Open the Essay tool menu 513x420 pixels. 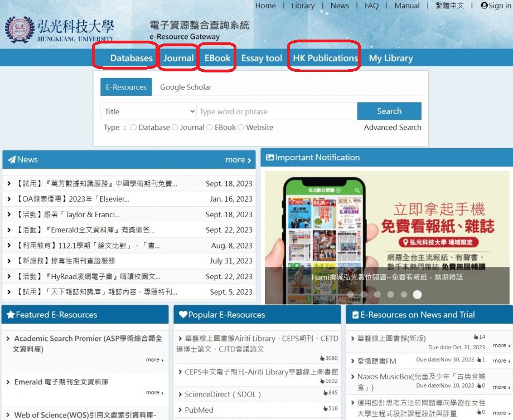click(262, 58)
